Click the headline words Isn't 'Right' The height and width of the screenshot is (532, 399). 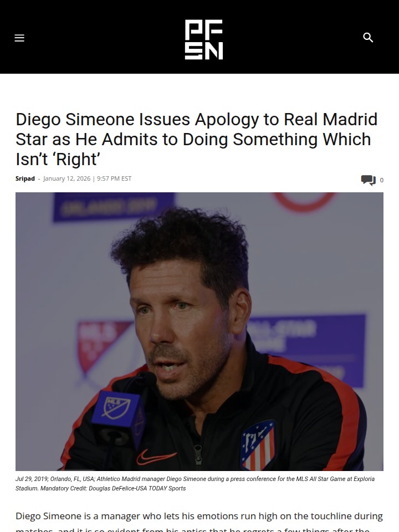[x=58, y=159]
